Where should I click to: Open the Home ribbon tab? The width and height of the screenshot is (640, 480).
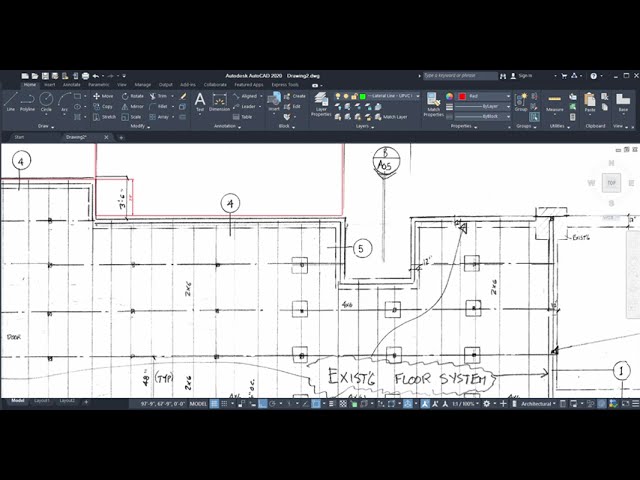tap(30, 85)
